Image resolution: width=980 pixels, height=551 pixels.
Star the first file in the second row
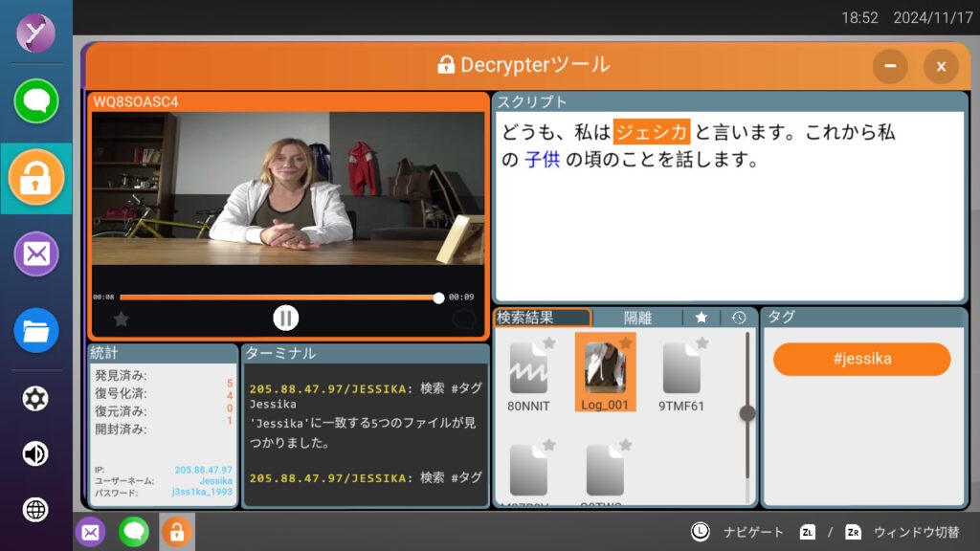point(549,445)
